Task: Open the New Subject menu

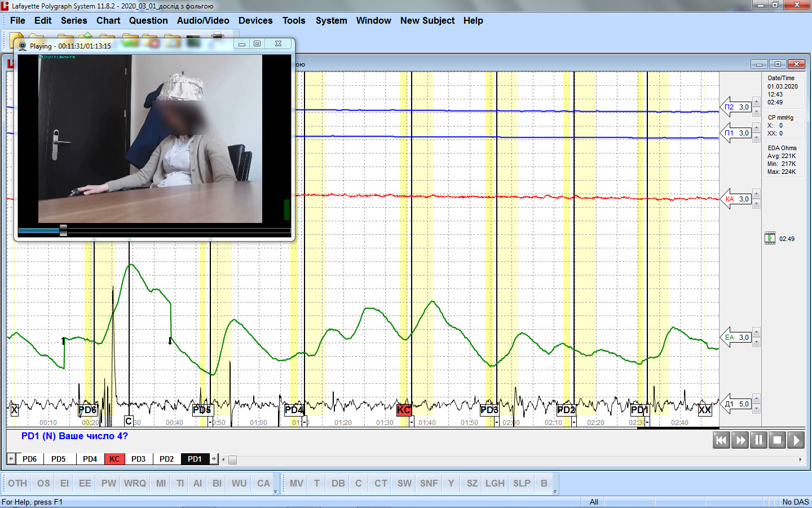Action: (427, 20)
